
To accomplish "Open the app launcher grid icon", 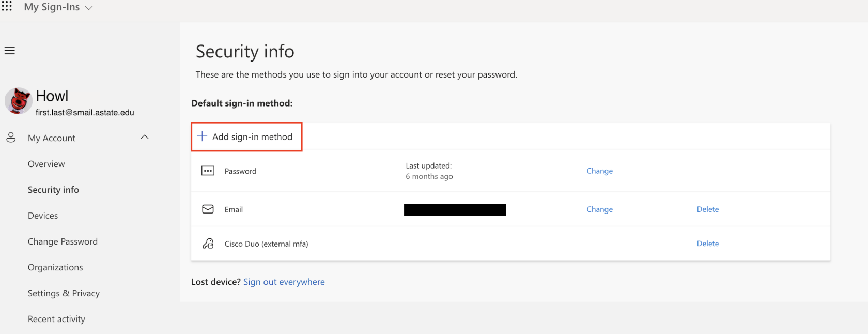I will pos(7,6).
